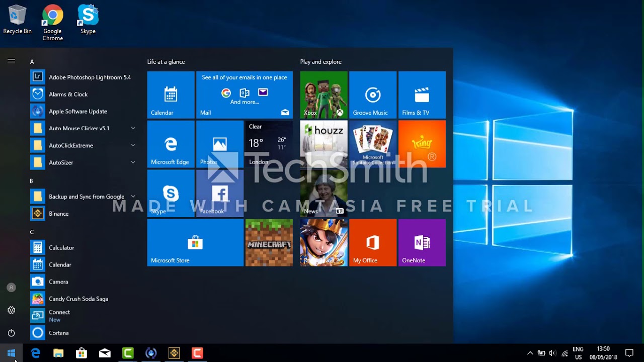
Task: Open the user account button
Action: (11, 288)
